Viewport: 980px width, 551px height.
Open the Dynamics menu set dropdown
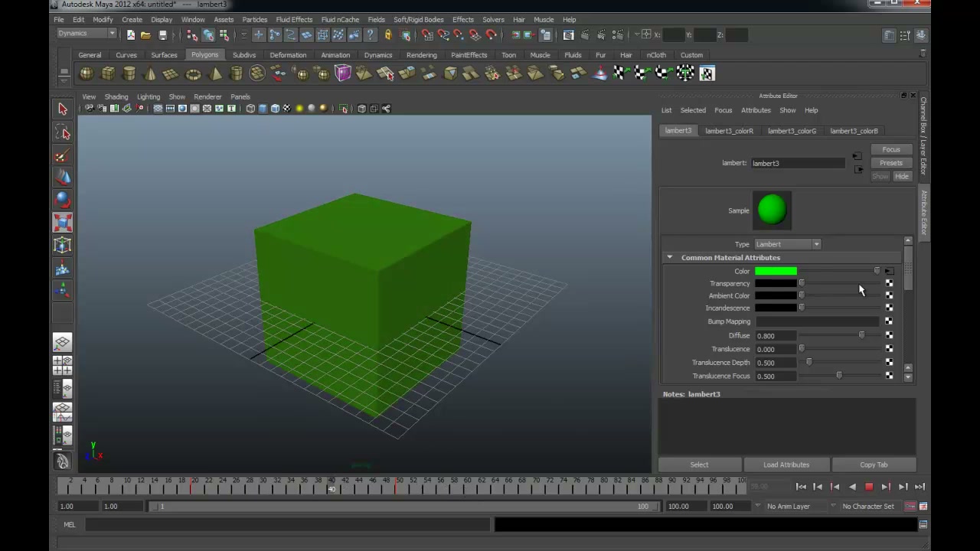(87, 34)
